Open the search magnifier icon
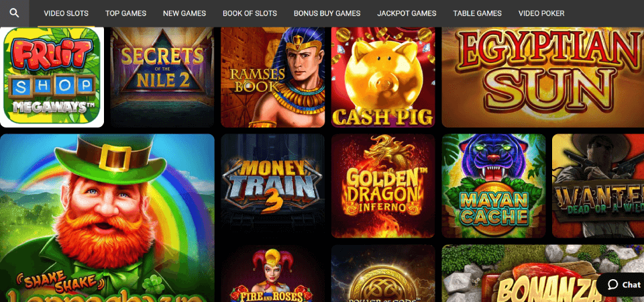The image size is (644, 302). point(14,13)
